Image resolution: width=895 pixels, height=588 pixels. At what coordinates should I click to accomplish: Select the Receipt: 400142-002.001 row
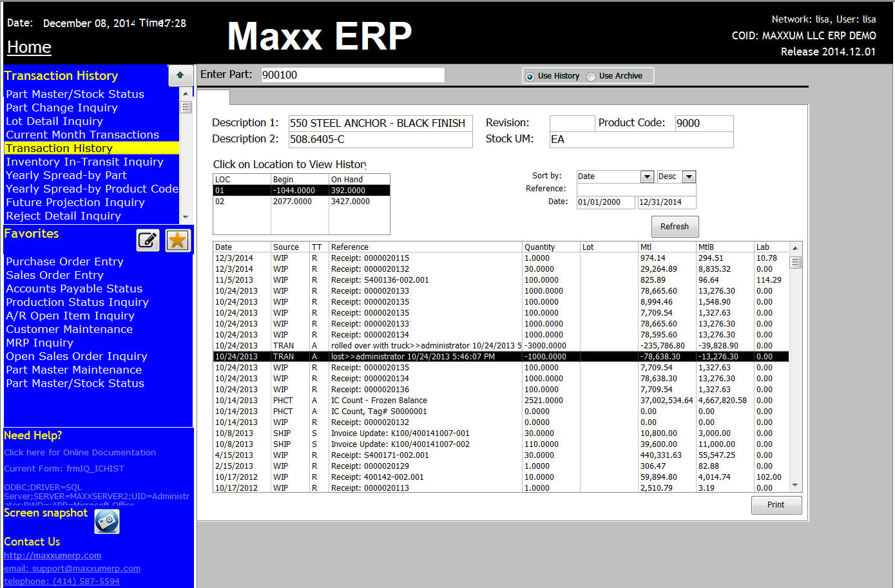coord(501,477)
